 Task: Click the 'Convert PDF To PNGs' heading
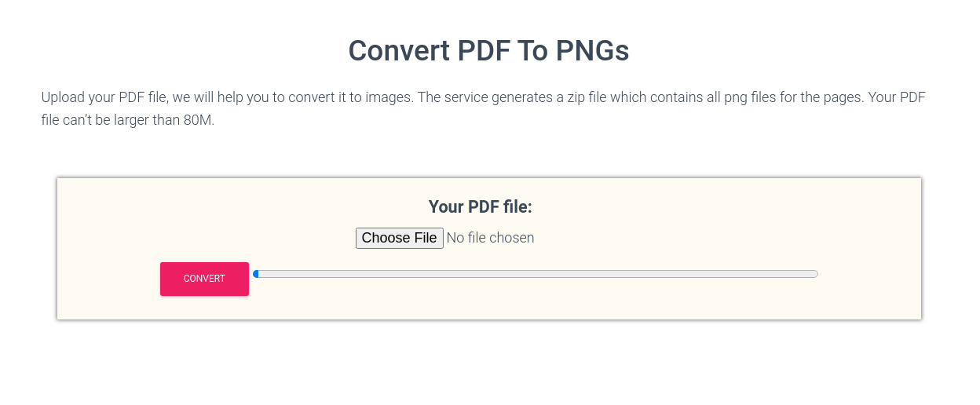click(488, 51)
